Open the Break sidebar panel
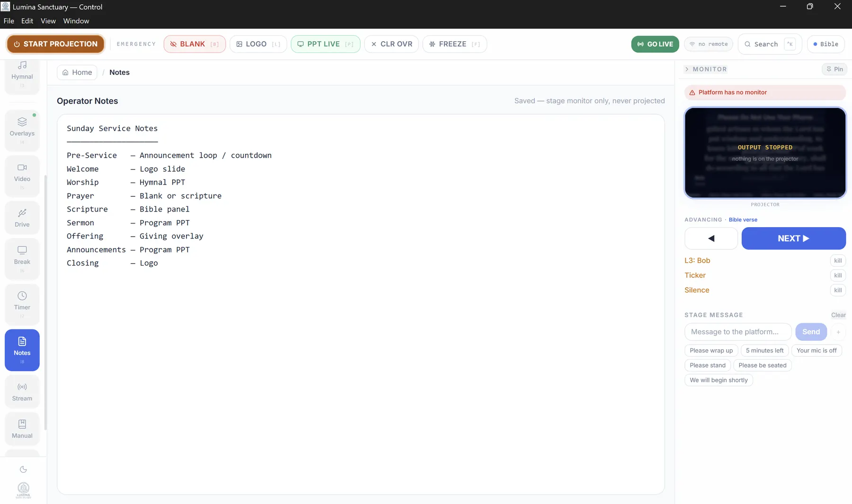The image size is (852, 504). [22, 258]
